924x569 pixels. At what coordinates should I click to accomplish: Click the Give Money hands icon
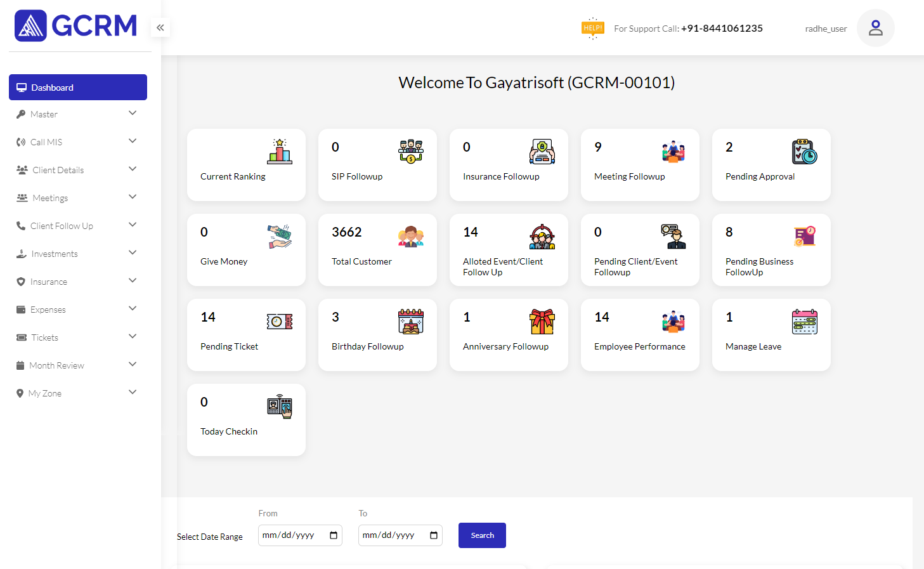click(280, 237)
